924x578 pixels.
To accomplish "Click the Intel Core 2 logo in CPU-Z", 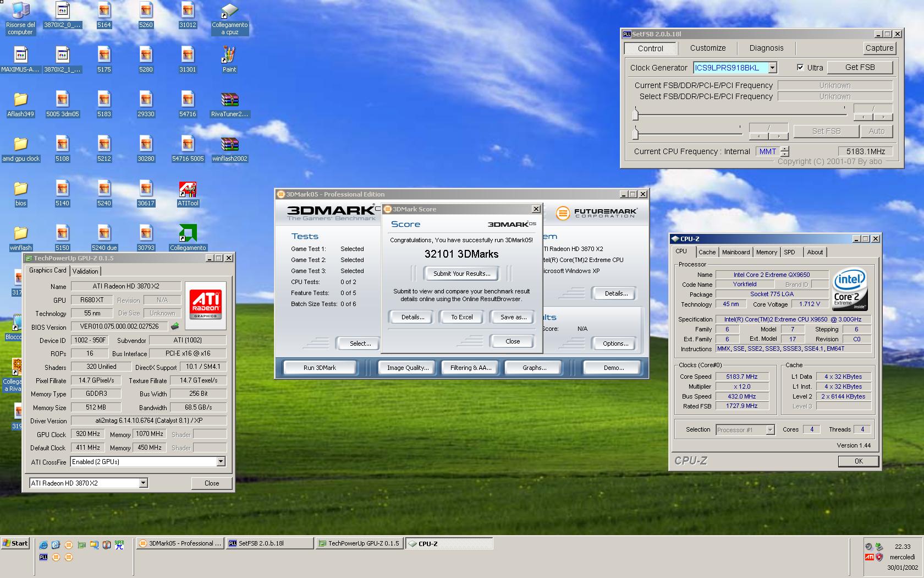I will [850, 288].
